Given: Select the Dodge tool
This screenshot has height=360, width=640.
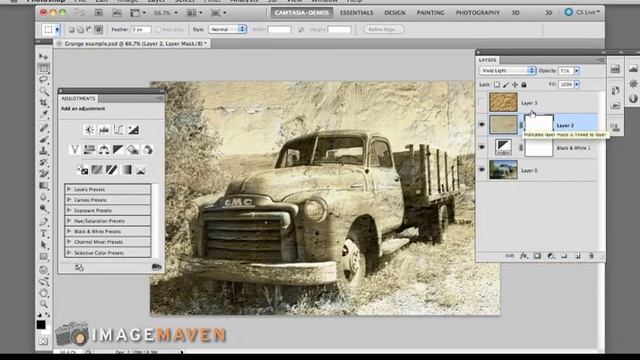Looking at the screenshot, I should click(x=43, y=209).
